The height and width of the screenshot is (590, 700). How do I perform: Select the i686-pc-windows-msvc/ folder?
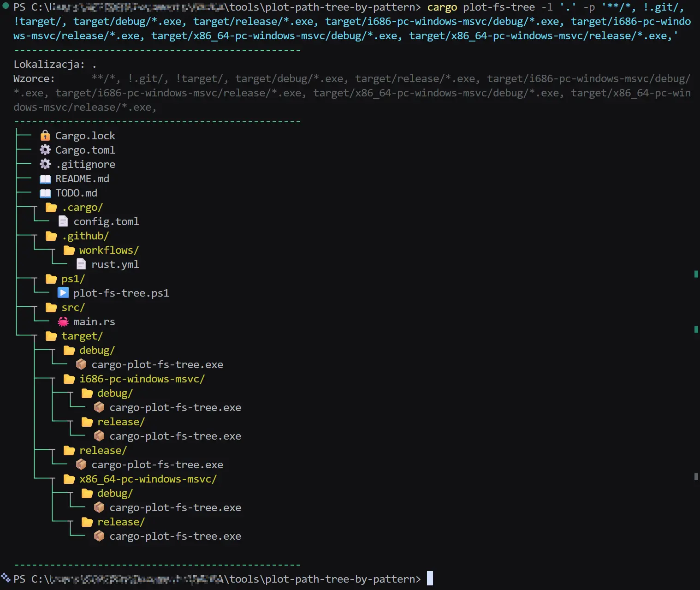(x=142, y=379)
